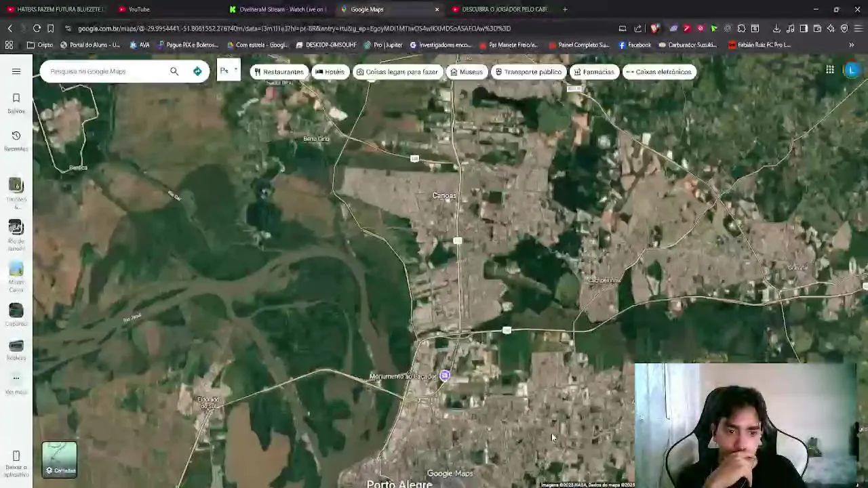This screenshot has height=488, width=868.
Task: Click the Monumento ao Laçador map pin
Action: pos(445,375)
